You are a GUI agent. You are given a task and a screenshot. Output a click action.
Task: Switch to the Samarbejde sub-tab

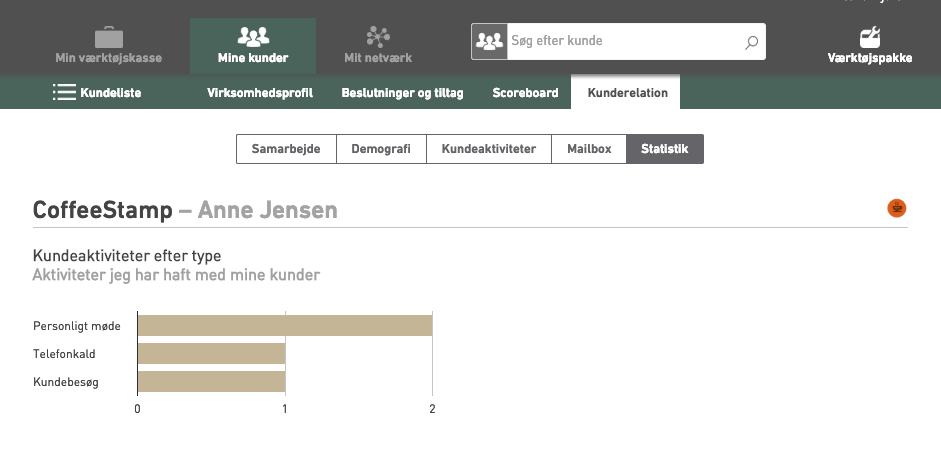(x=286, y=149)
